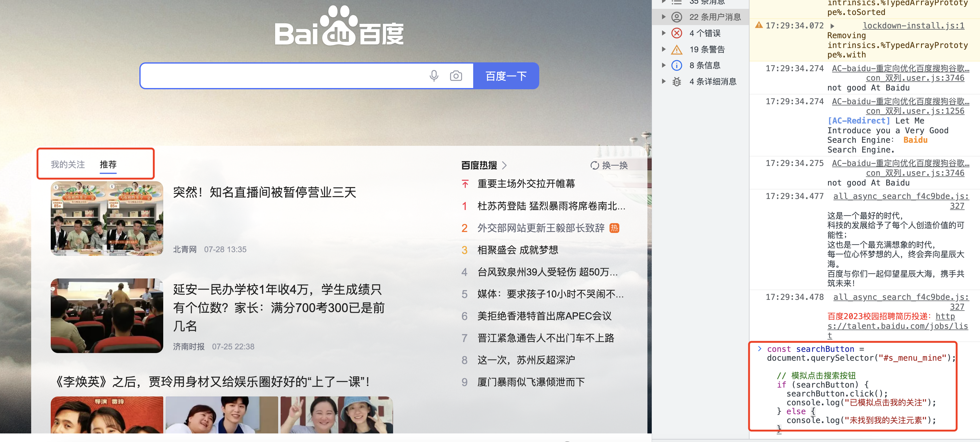
Task: Select the 推荐 feed tab
Action: pyautogui.click(x=108, y=164)
